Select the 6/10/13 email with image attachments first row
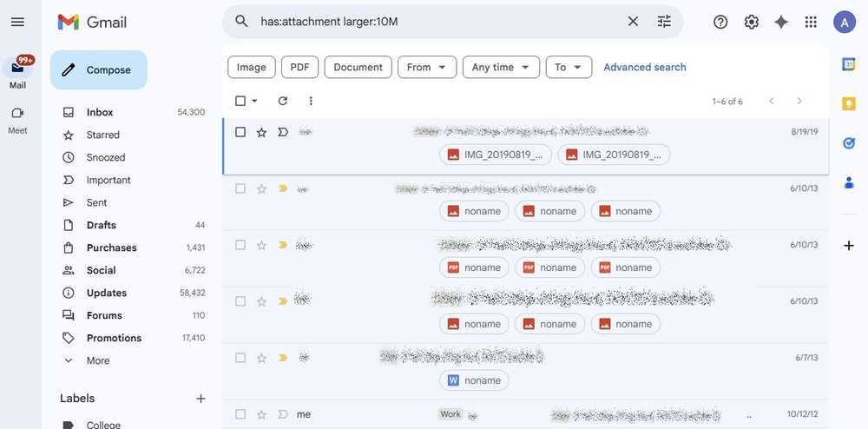 point(240,188)
